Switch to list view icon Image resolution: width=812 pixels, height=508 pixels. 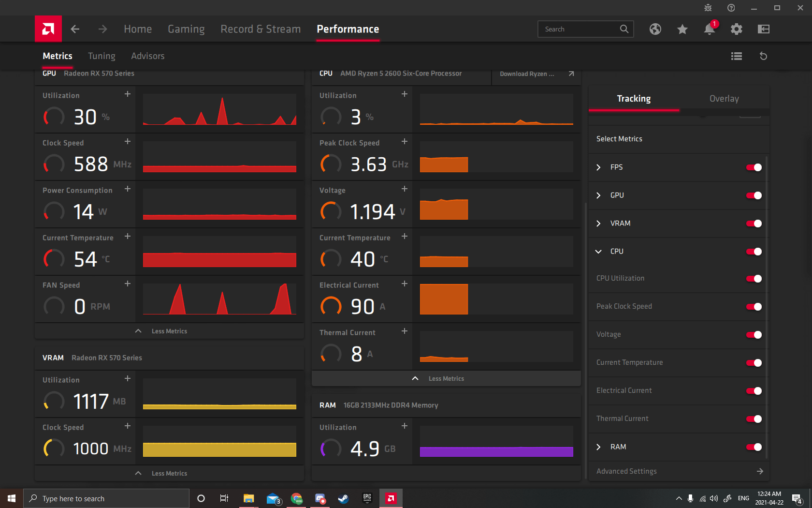tap(736, 56)
